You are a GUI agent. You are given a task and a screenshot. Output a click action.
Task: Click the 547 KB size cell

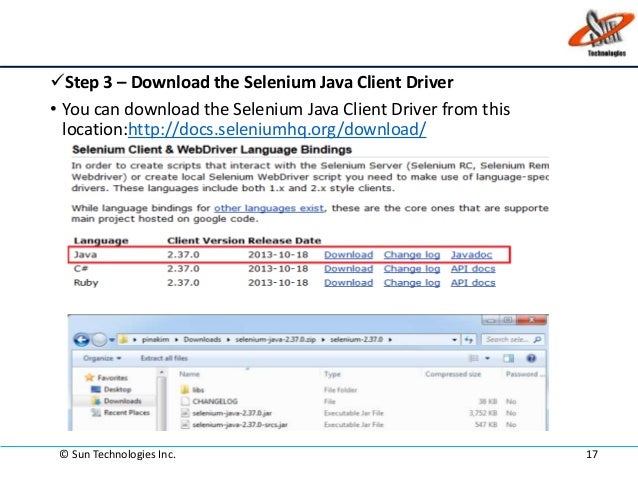pyautogui.click(x=486, y=424)
